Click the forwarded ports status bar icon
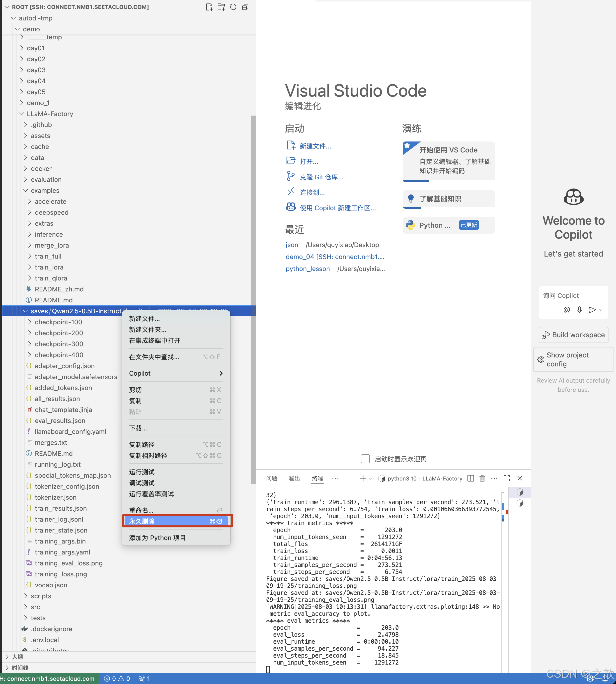 144,679
